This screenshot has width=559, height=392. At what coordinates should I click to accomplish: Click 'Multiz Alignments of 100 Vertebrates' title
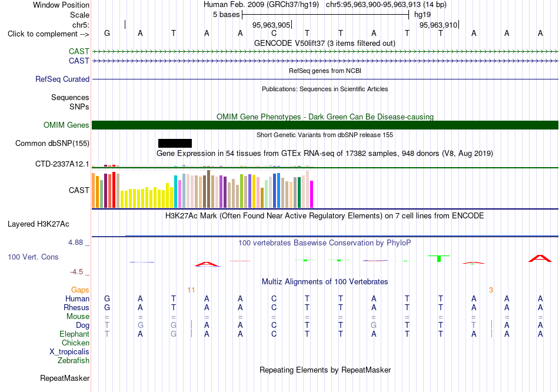click(325, 282)
